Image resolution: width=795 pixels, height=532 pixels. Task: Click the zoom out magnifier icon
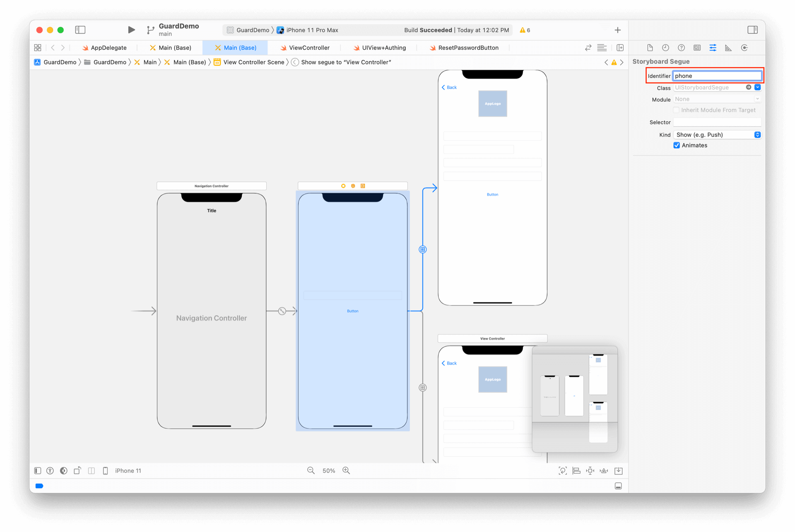(x=311, y=471)
